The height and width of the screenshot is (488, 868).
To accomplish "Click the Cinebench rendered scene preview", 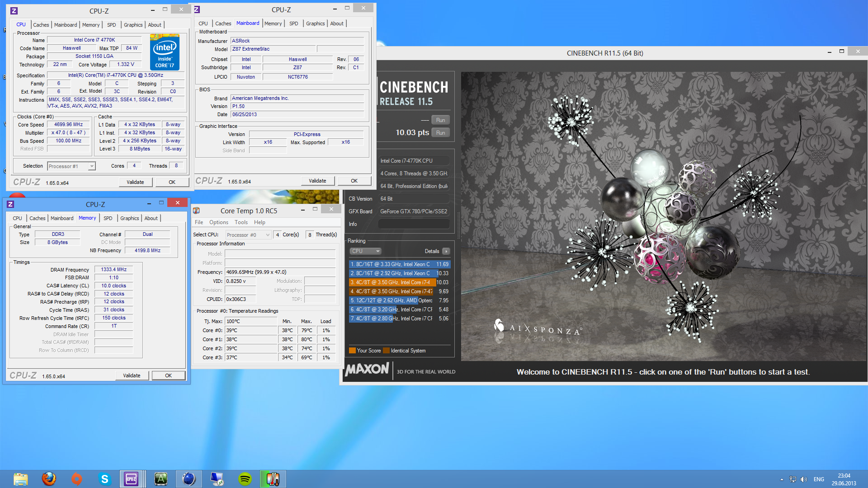I will click(664, 216).
